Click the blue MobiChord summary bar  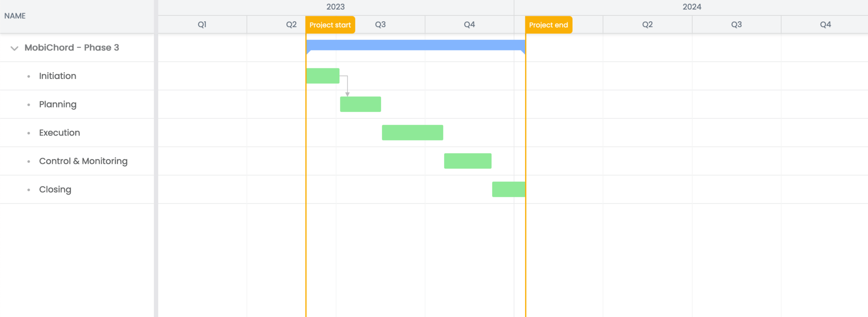(416, 45)
